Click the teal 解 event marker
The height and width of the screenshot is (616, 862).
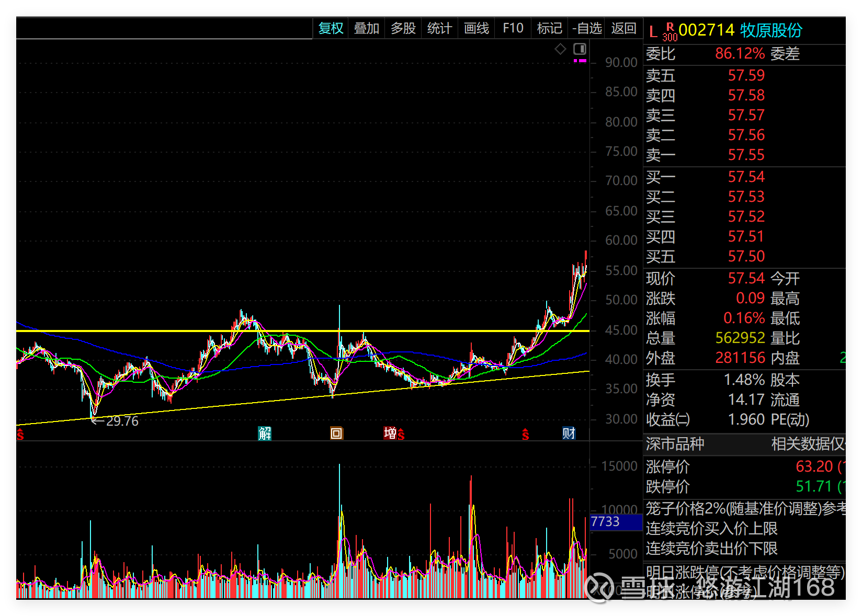point(265,433)
